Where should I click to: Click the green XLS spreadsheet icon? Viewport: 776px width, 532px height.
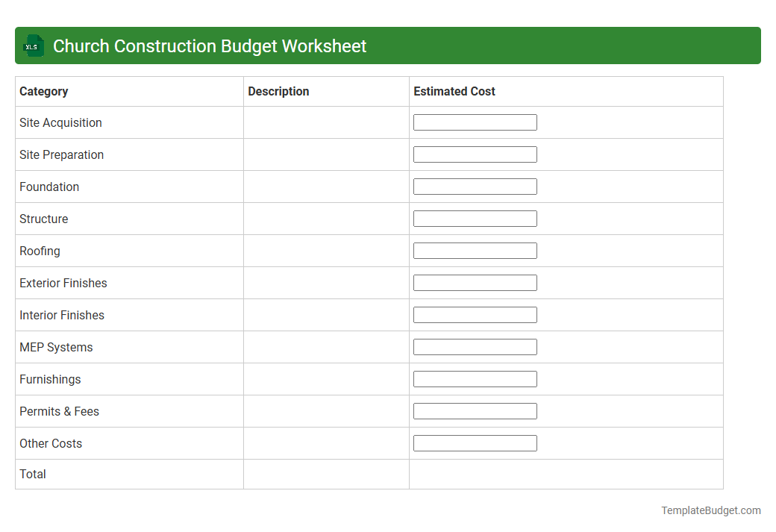pyautogui.click(x=33, y=46)
